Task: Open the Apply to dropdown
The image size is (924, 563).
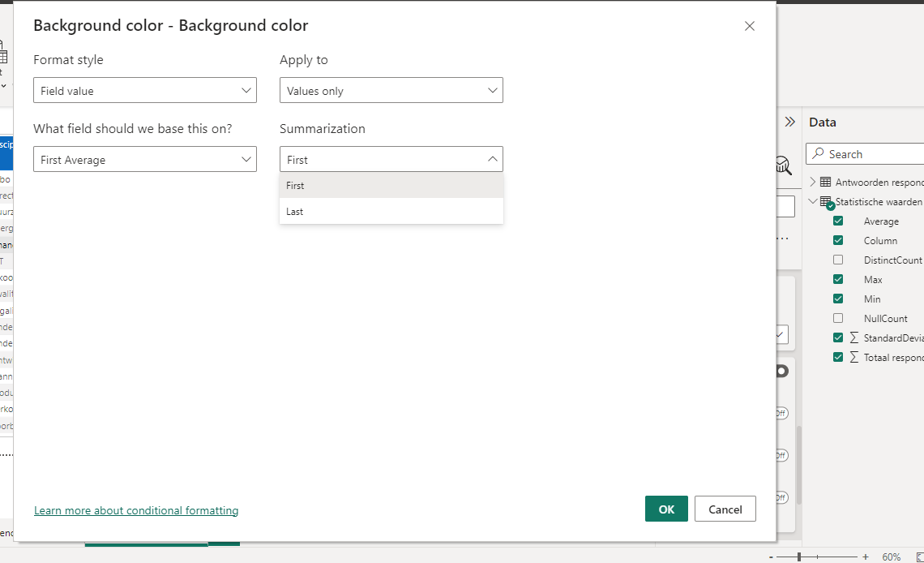Action: (x=391, y=90)
